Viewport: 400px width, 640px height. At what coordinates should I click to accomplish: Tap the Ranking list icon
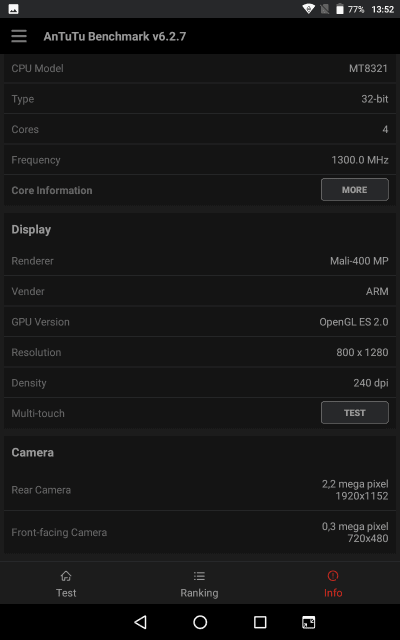point(199,576)
